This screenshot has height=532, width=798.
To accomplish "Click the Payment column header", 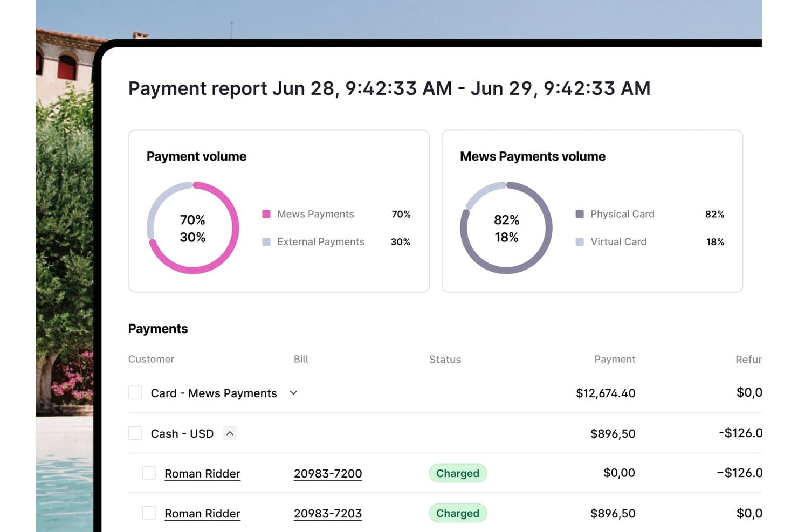I will click(615, 359).
